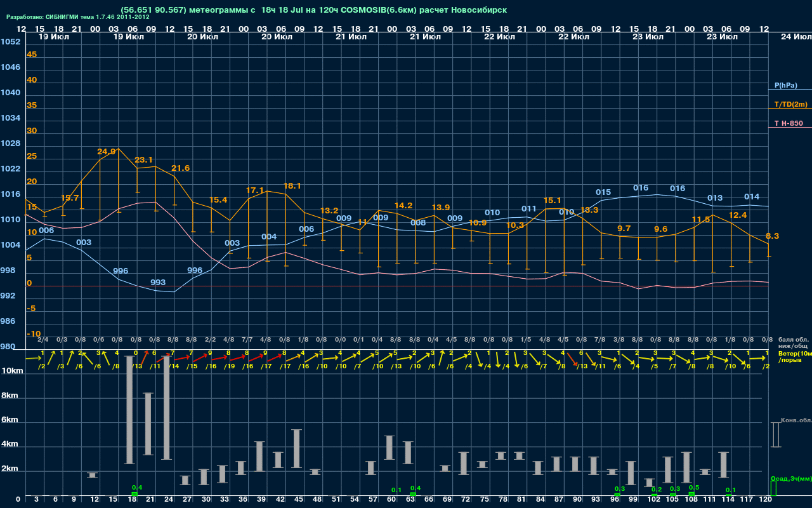This screenshot has height=508, width=812.
Task: Click the pressure label 004
Action: 269,237
